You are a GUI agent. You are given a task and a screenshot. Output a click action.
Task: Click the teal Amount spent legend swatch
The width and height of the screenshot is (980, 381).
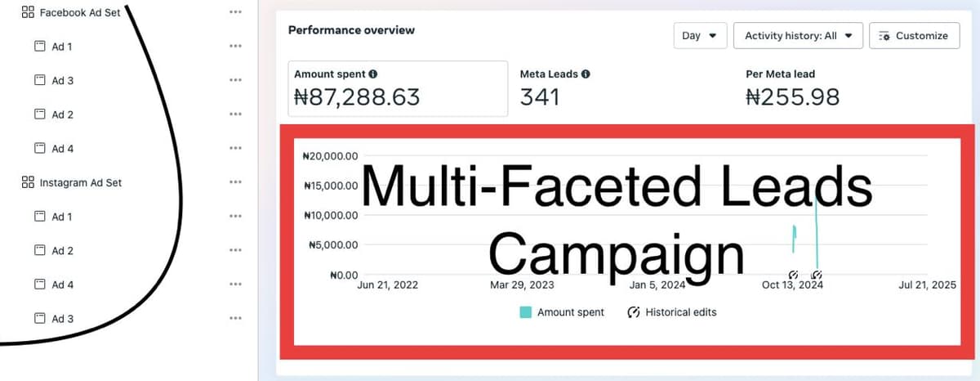tap(527, 312)
